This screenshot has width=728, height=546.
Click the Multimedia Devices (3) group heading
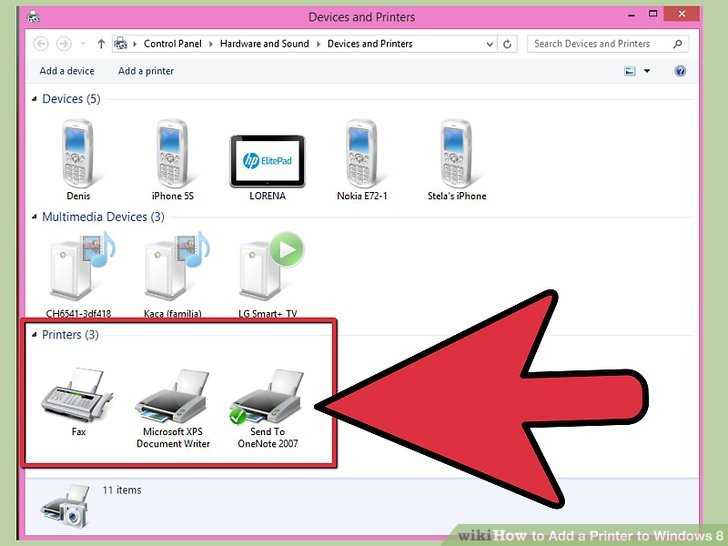click(x=103, y=217)
